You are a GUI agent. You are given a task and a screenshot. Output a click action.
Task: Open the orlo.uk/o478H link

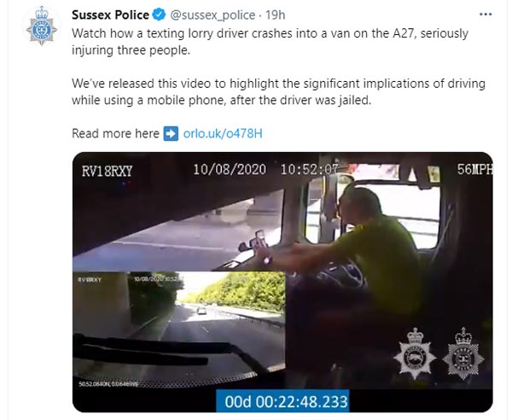[x=223, y=133]
